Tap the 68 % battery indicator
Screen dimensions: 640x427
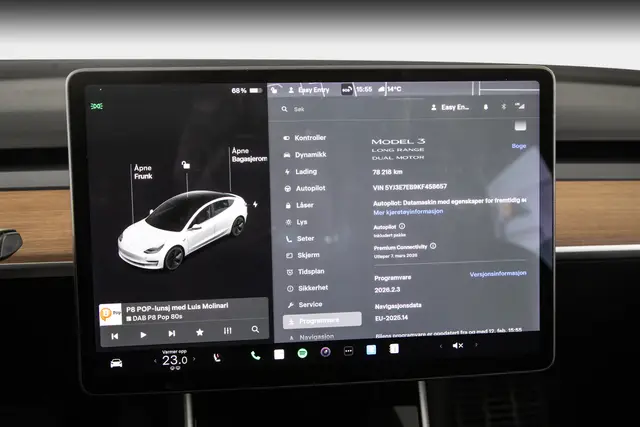pos(247,90)
